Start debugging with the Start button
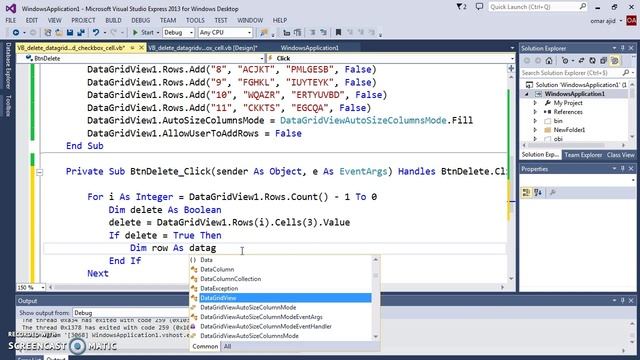The image size is (640, 360). coord(143,32)
